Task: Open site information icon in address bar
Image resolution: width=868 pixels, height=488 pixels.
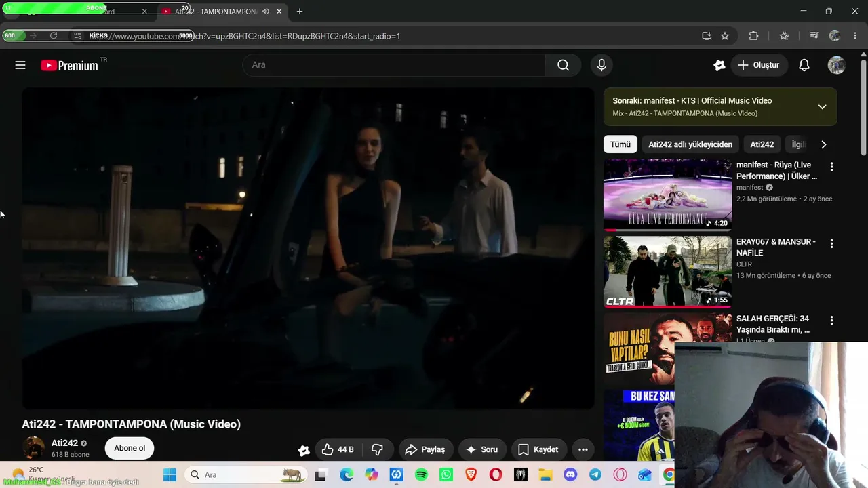Action: tap(78, 36)
